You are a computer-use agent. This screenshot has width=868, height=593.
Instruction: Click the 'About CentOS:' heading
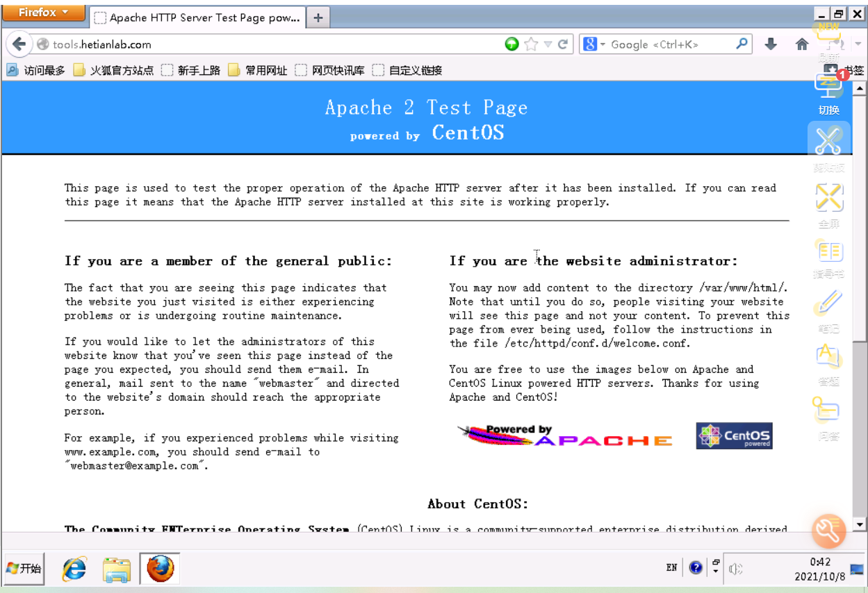point(477,504)
